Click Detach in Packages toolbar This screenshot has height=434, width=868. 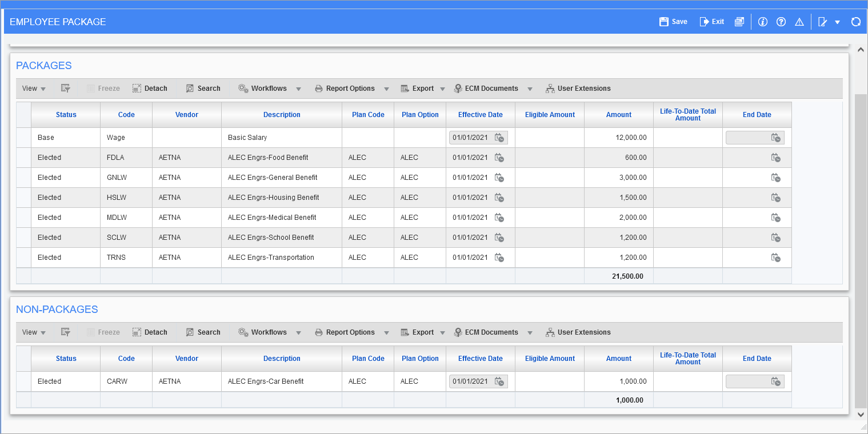(x=150, y=89)
